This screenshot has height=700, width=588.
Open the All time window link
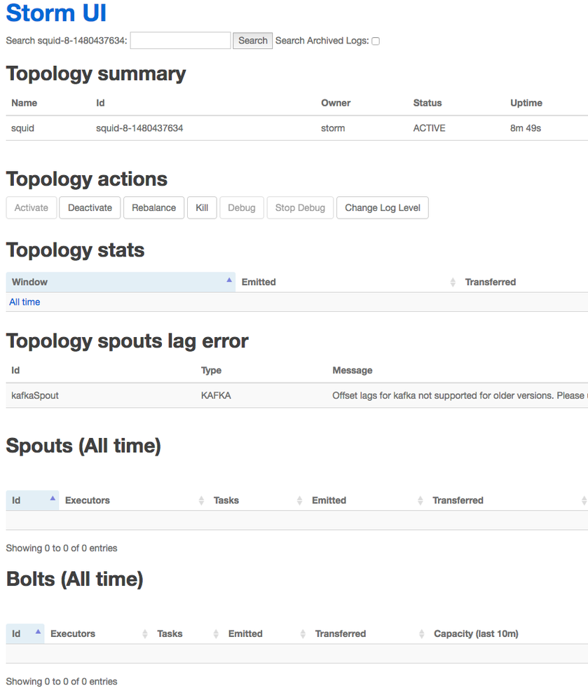point(25,302)
